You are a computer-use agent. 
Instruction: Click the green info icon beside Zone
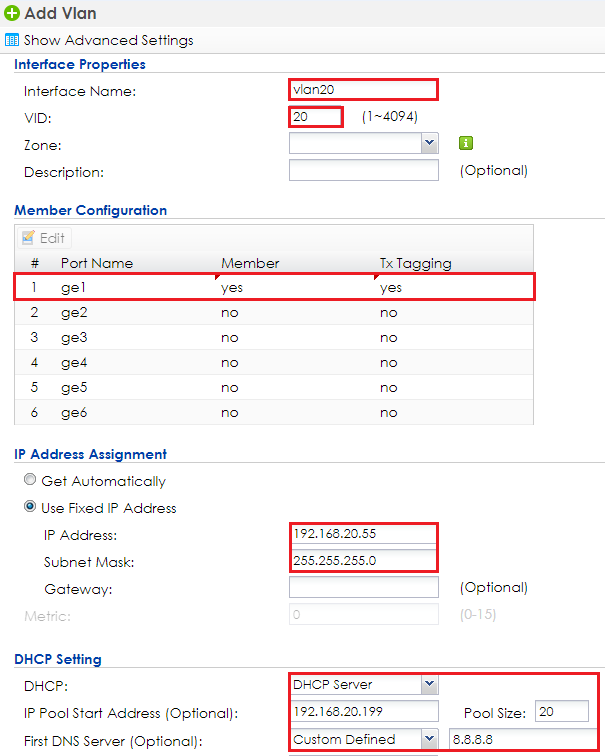(x=466, y=143)
